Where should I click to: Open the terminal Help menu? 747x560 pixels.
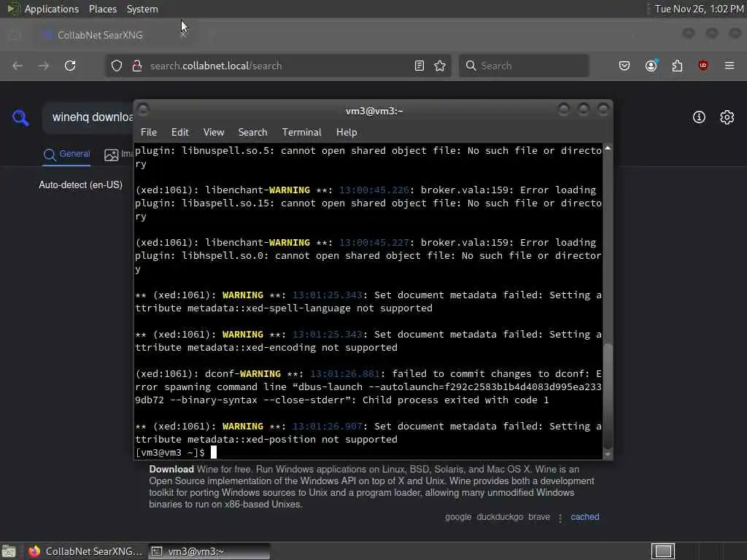[347, 133]
